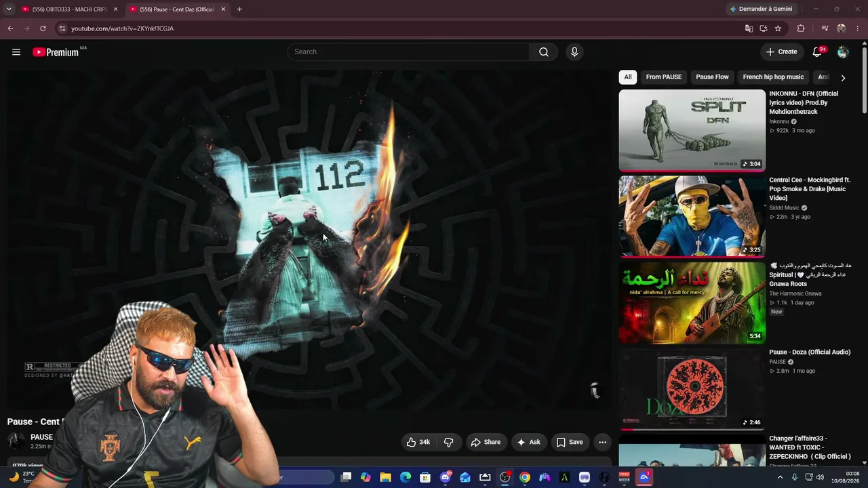Select the All filter chip

(628, 77)
